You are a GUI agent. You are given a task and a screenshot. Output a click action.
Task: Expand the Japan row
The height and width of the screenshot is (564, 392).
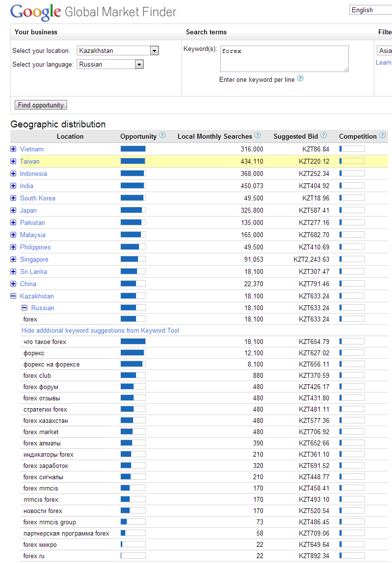click(x=13, y=210)
